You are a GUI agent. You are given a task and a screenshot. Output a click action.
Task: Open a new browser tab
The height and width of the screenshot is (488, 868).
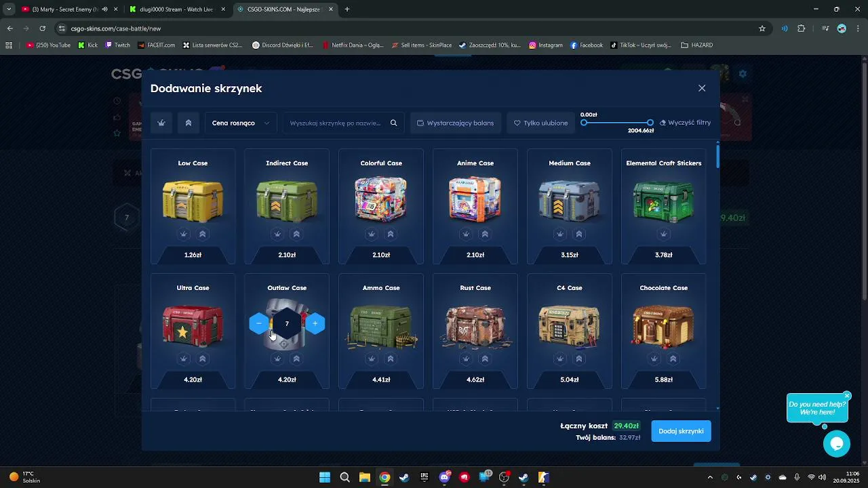347,9
